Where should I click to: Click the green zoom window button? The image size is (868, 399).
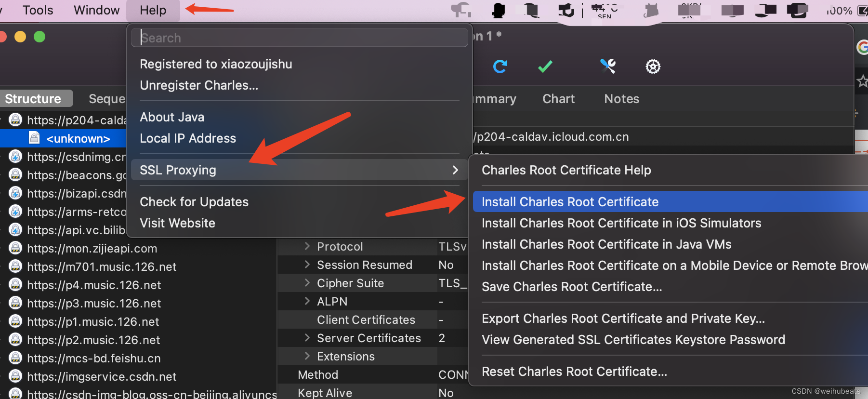point(39,37)
